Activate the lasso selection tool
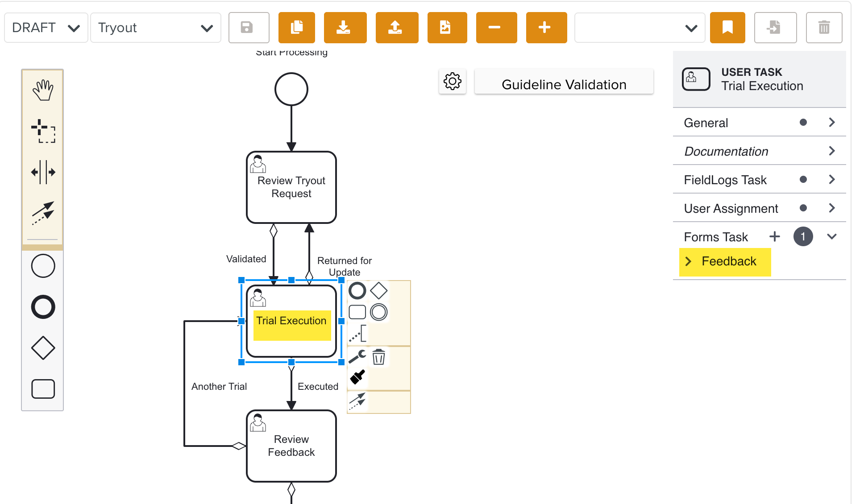864x504 pixels. point(43,131)
